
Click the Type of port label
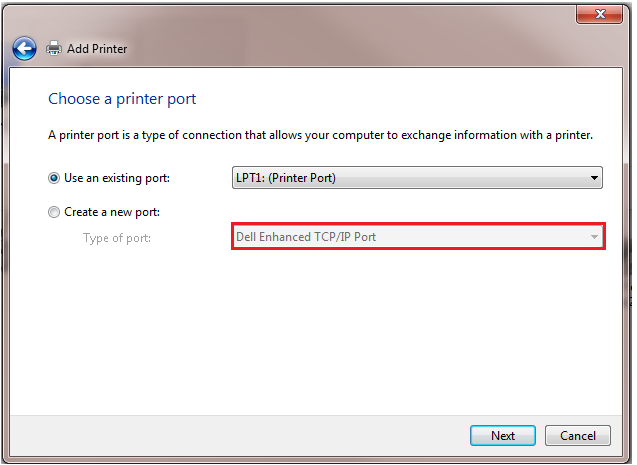[x=117, y=238]
